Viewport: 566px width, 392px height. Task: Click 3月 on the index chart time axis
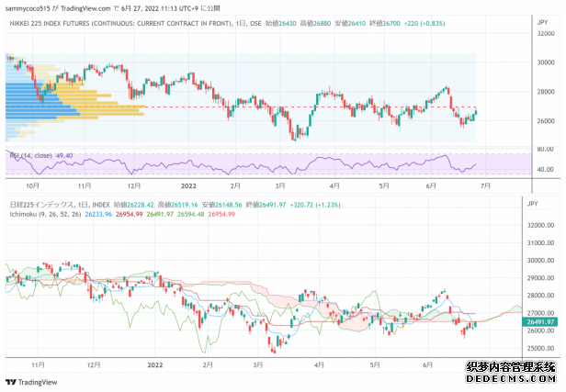(257, 365)
